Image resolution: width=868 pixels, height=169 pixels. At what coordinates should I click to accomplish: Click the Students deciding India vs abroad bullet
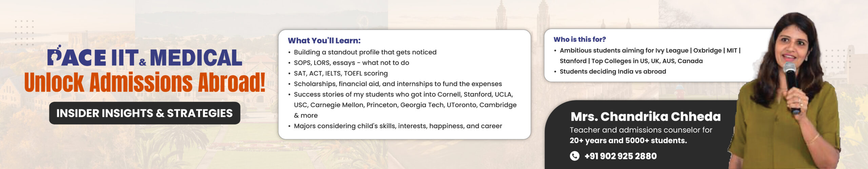(x=613, y=72)
